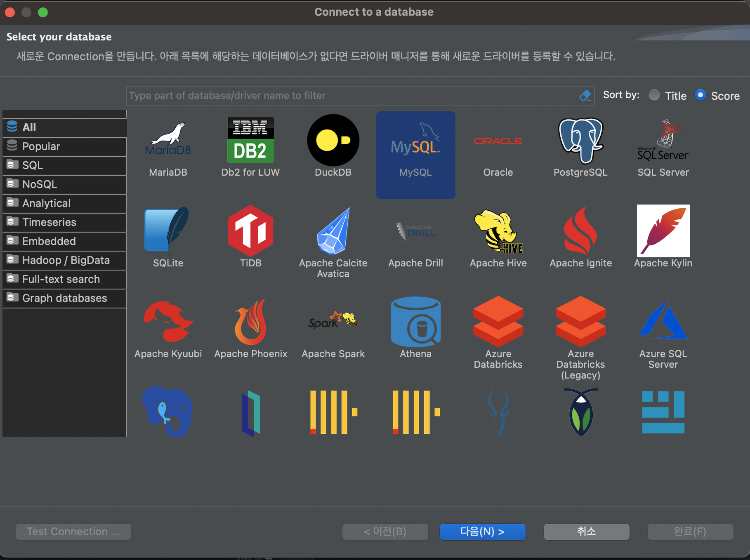750x560 pixels.
Task: Click the 완료(F) finish button
Action: (x=690, y=532)
